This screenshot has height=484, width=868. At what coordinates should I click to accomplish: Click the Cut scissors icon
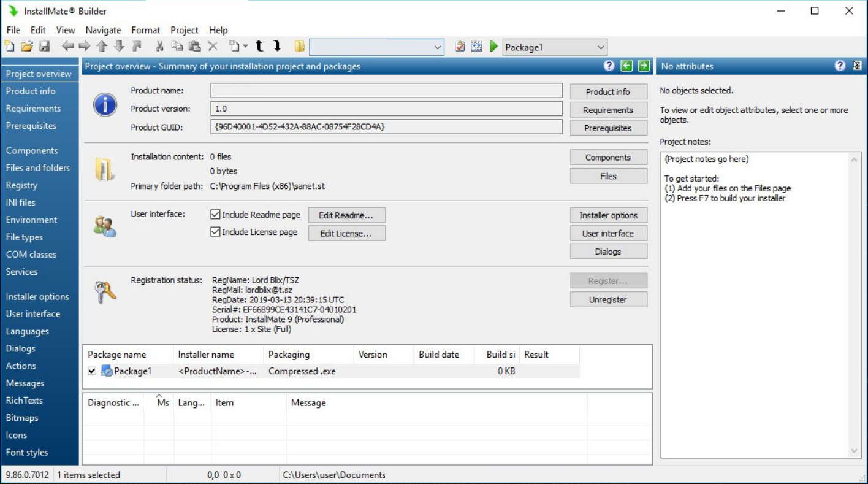coord(159,47)
